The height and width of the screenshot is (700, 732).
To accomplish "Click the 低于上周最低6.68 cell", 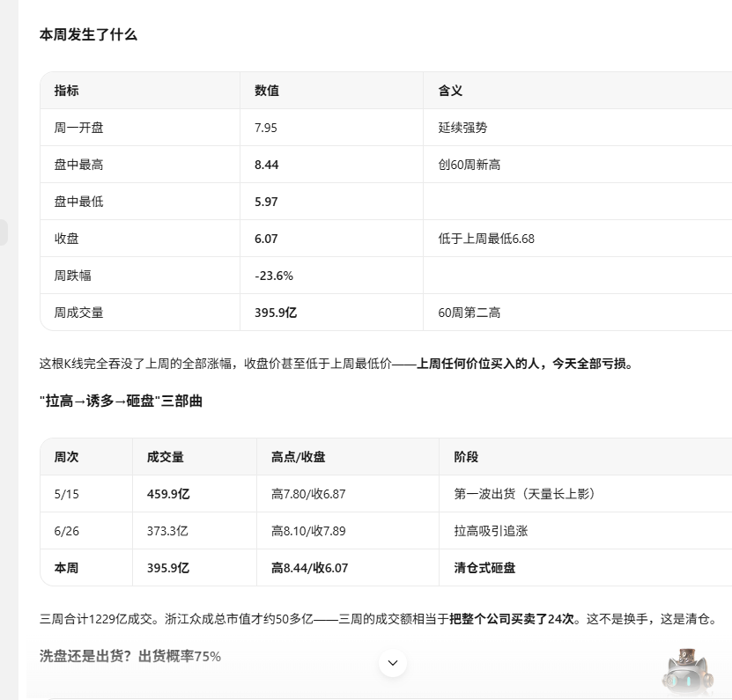I will pyautogui.click(x=486, y=239).
